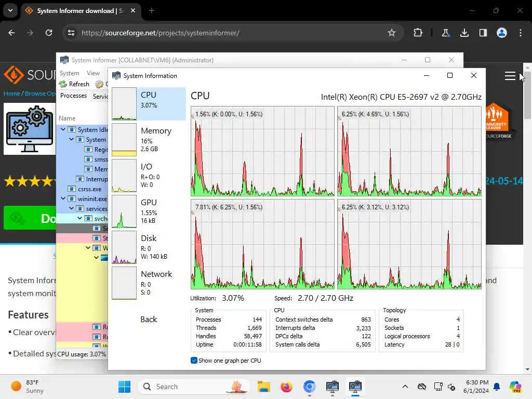532x399 pixels.
Task: Click the browser back arrow
Action: click(11, 33)
